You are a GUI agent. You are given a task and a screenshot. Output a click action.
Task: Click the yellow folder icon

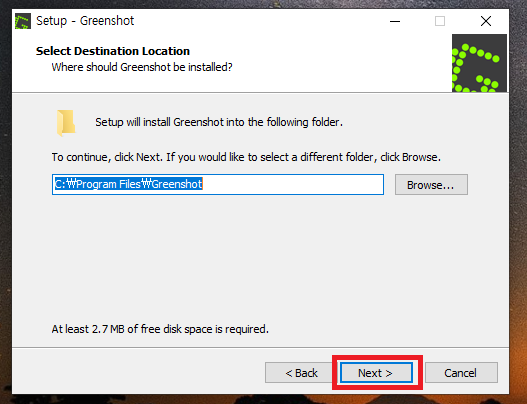coord(66,123)
